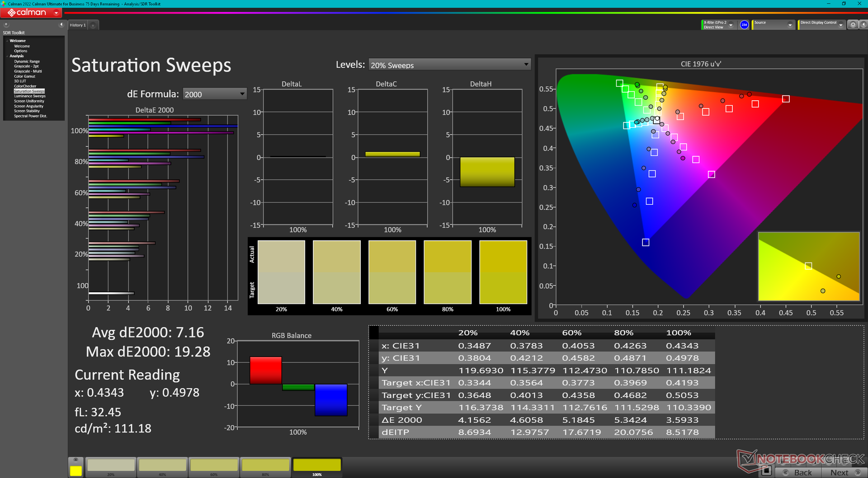868x478 pixels.
Task: Open the Levels 20% Sweeps dropdown
Action: click(x=449, y=65)
